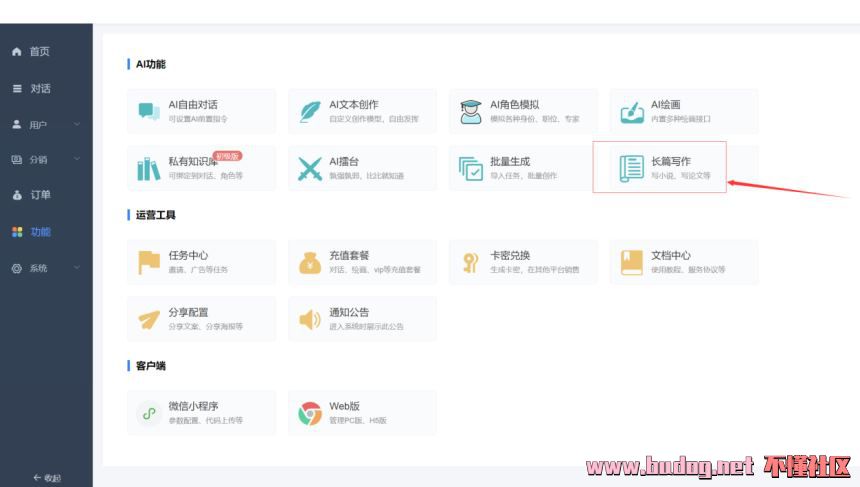Click the Web版 card title
860x487 pixels.
(x=344, y=406)
